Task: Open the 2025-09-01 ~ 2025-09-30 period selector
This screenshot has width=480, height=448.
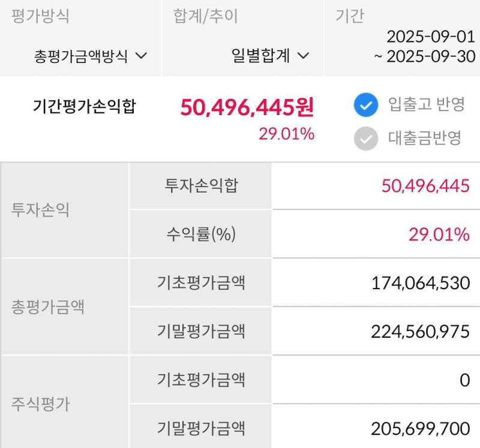Action: (426, 47)
